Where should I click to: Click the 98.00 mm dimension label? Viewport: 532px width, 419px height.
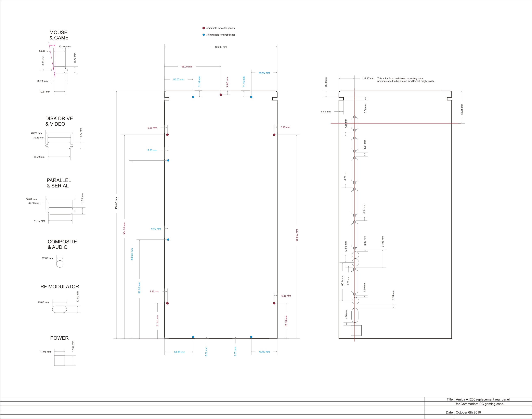point(187,67)
